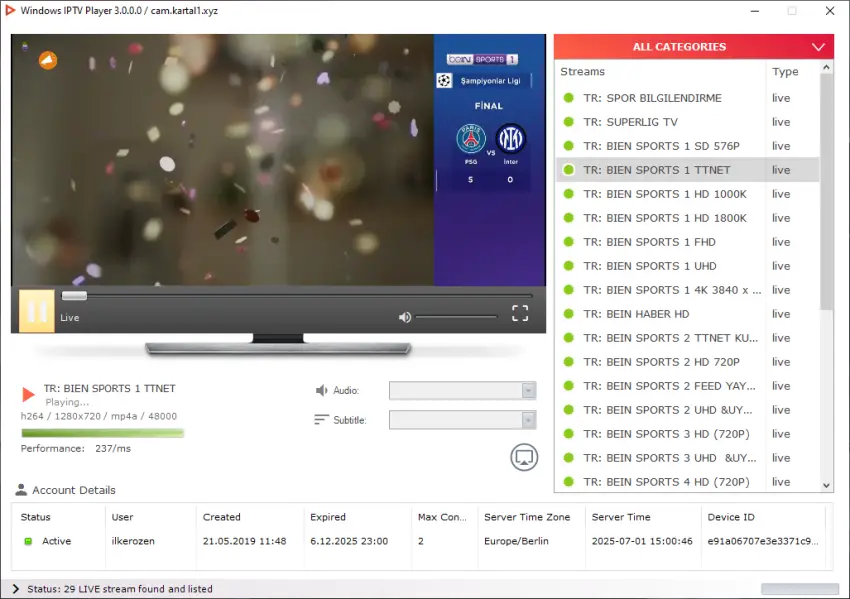Click Europe/Berlin time zone value
The image size is (850, 599).
point(516,541)
